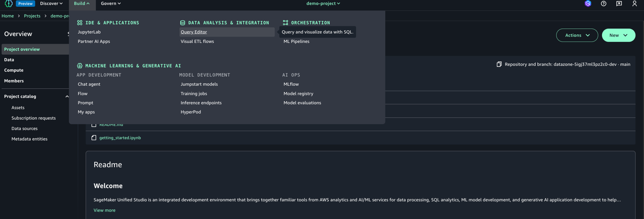
Task: Click the Repository and branch text
Action: point(567,64)
